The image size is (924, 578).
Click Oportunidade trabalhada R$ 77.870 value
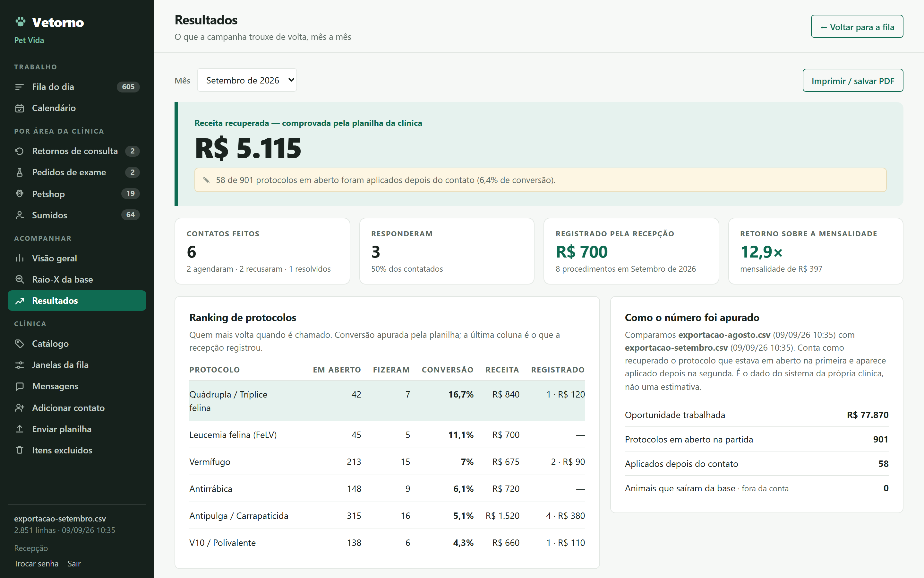point(868,415)
